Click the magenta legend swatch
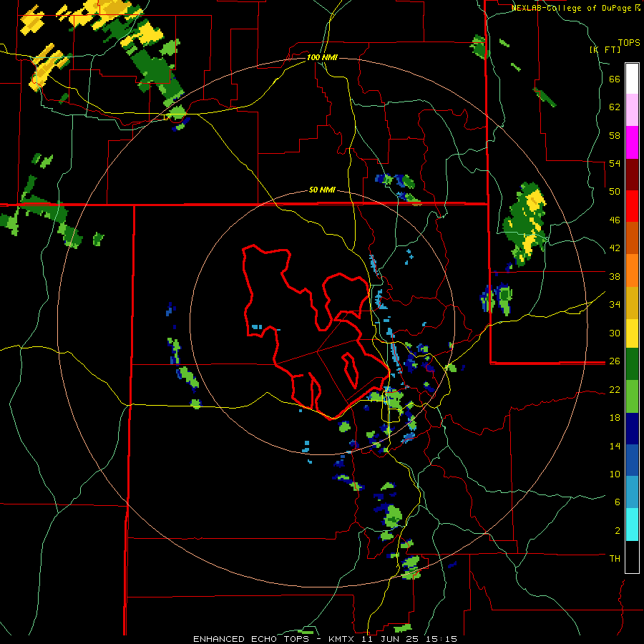 point(632,142)
